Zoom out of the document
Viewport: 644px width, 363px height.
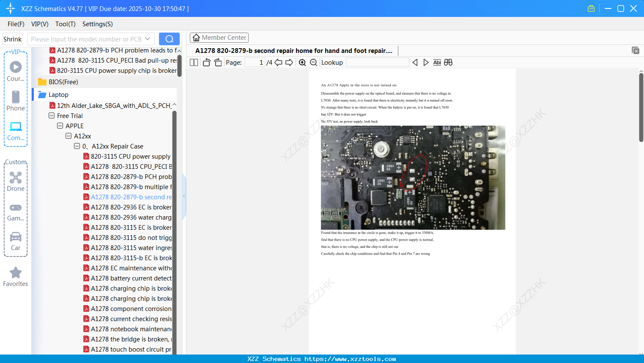[313, 63]
